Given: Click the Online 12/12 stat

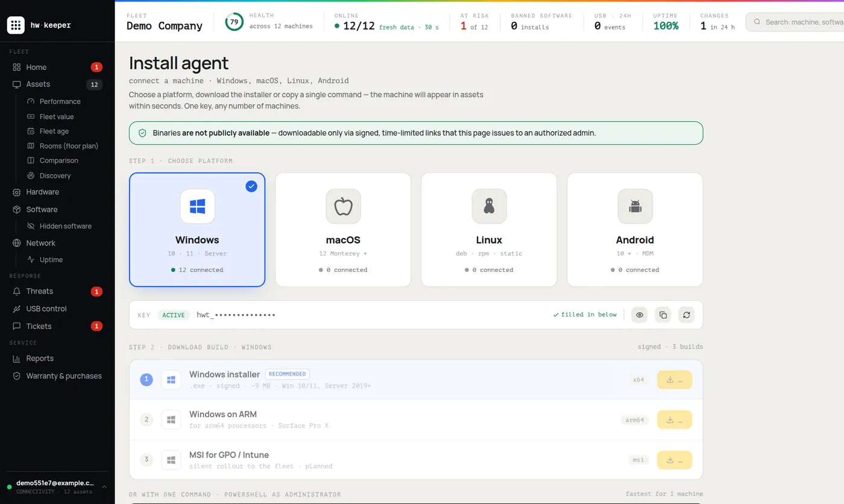Looking at the screenshot, I should [x=386, y=22].
